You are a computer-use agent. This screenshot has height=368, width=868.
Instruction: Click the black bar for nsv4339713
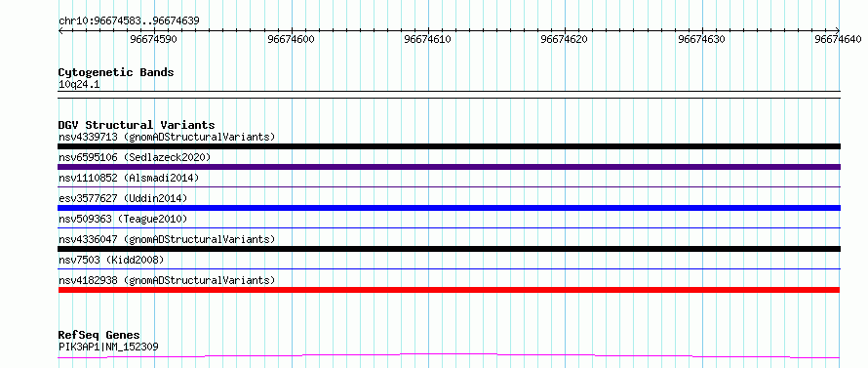click(x=449, y=146)
